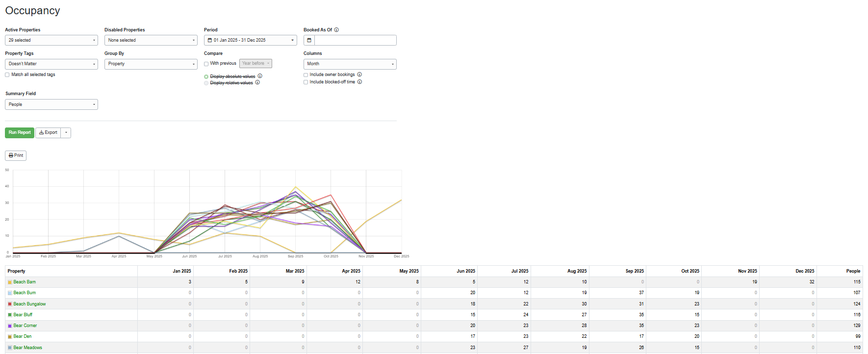This screenshot has width=868, height=354.
Task: Open the Active Properties dropdown
Action: pos(51,40)
